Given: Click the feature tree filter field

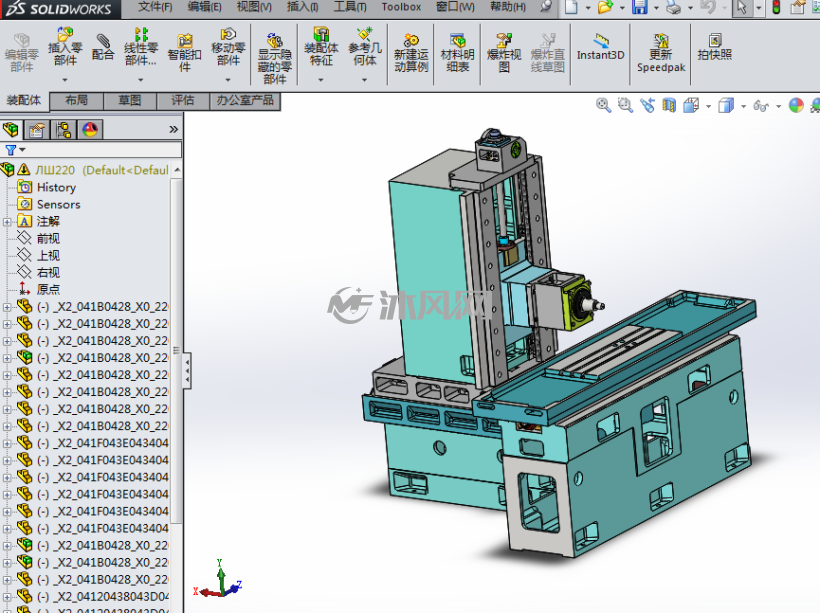Looking at the screenshot, I should pyautogui.click(x=92, y=150).
